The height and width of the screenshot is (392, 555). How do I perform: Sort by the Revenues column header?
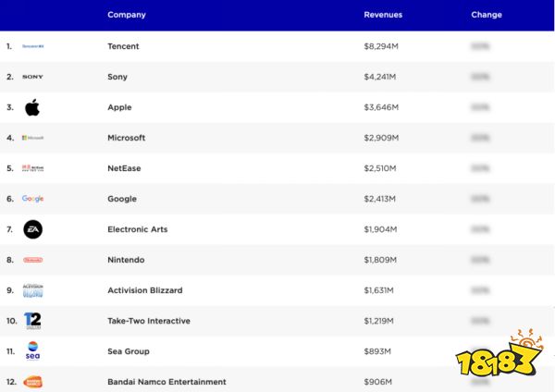(383, 15)
